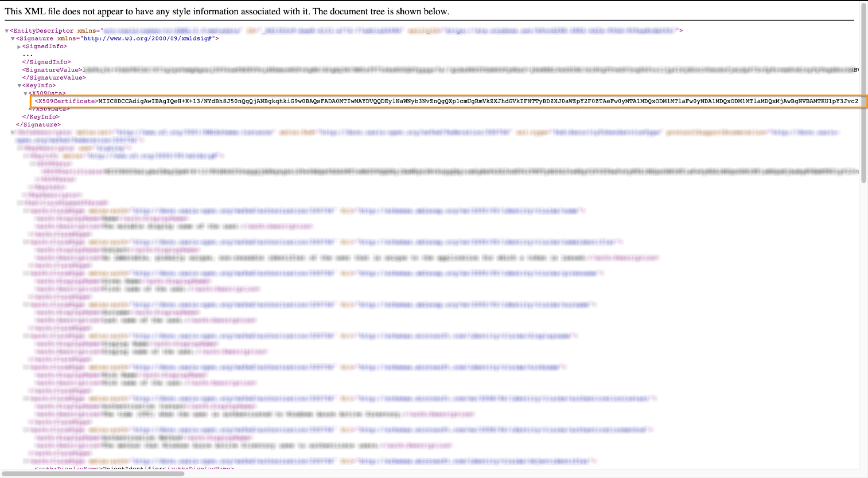Screen dimensions: 868x478
Task: Click the closing </SignedInfo> tag
Action: click(46, 62)
